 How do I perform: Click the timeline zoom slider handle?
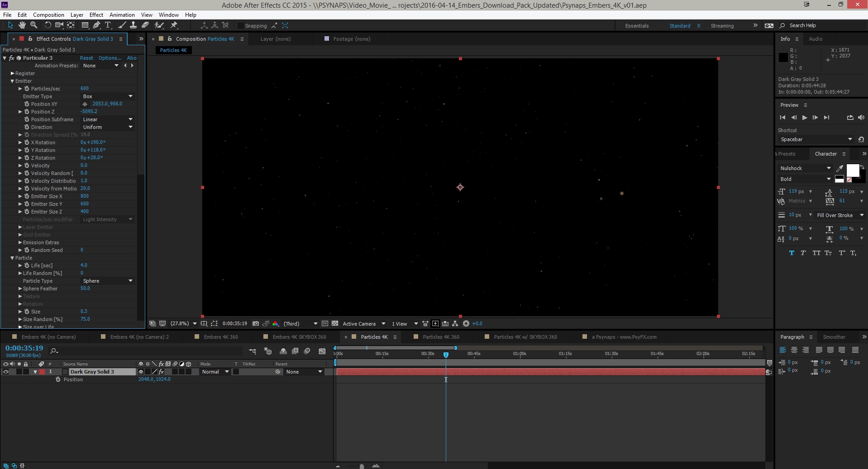point(362,466)
